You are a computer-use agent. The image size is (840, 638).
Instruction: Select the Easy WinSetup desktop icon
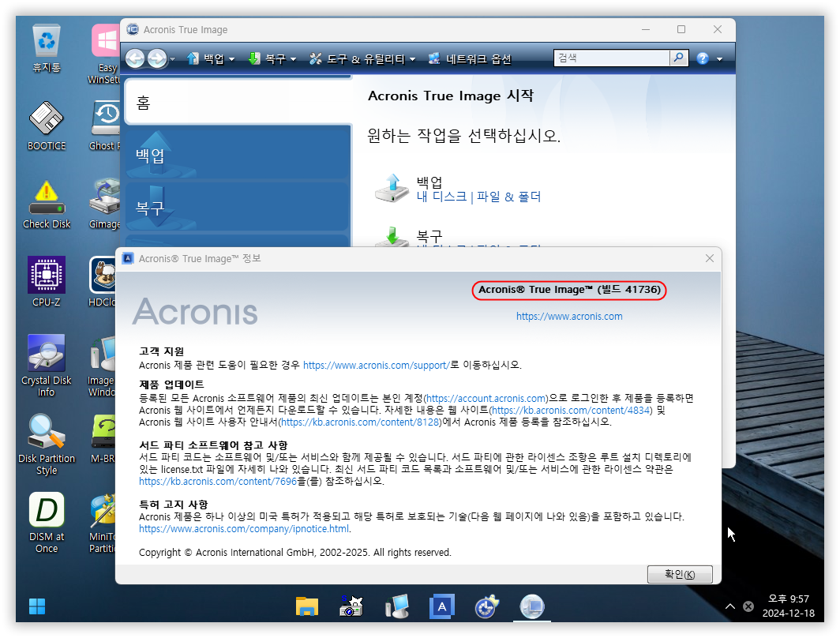106,54
